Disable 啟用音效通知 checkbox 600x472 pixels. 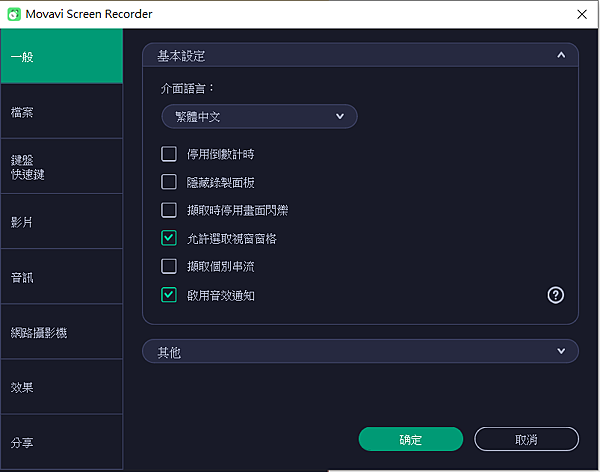169,295
